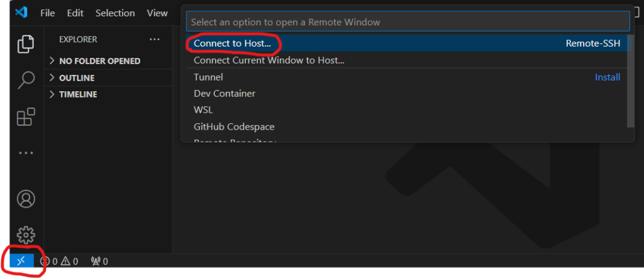The image size is (644, 278).
Task: Open the Search magnifier in activity bar
Action: pyautogui.click(x=25, y=80)
